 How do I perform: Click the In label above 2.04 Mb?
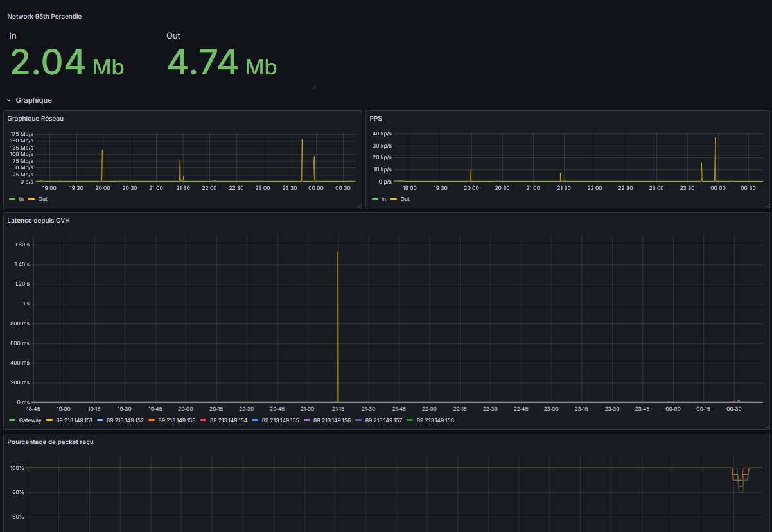tap(13, 35)
